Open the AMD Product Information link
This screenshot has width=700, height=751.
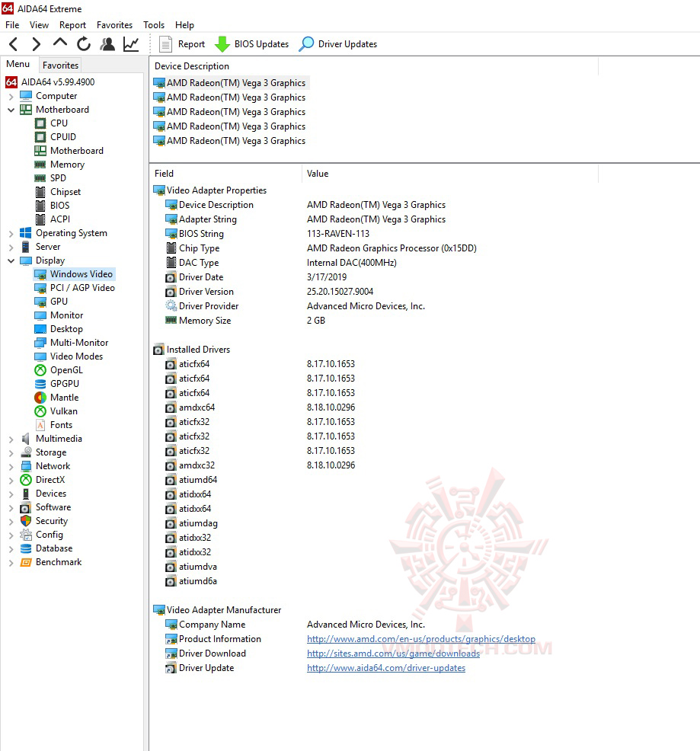[x=421, y=639]
